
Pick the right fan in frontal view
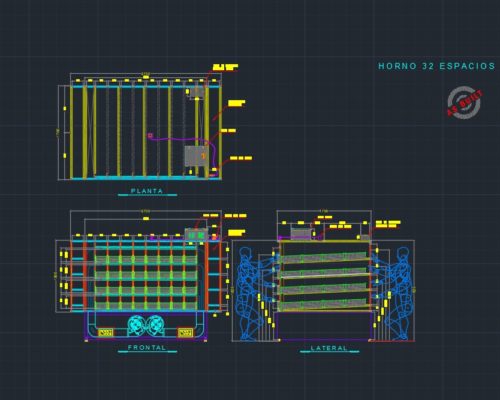(x=155, y=325)
